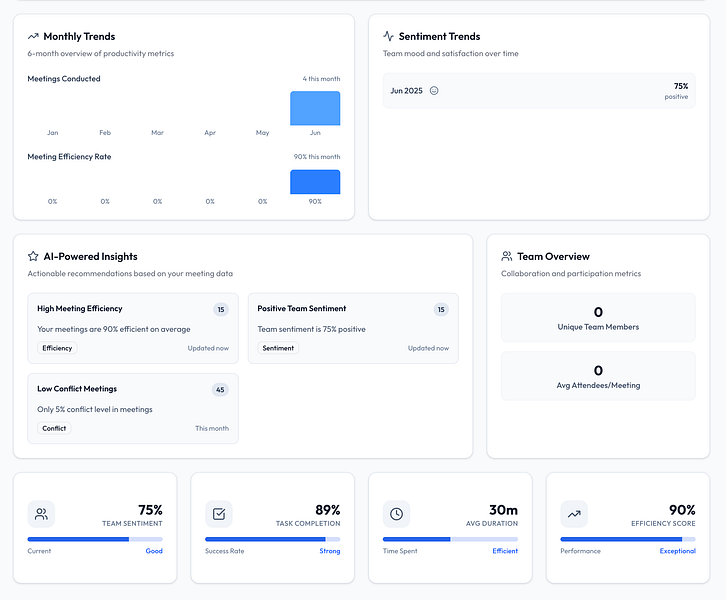Viewport: 726px width, 600px height.
Task: Click the 'Mar' month label
Action: 157,133
